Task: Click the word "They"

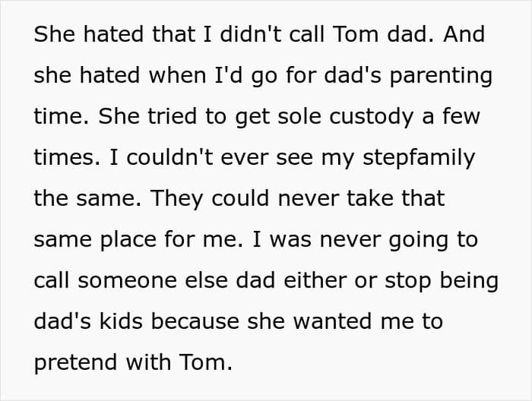Action: coord(176,199)
